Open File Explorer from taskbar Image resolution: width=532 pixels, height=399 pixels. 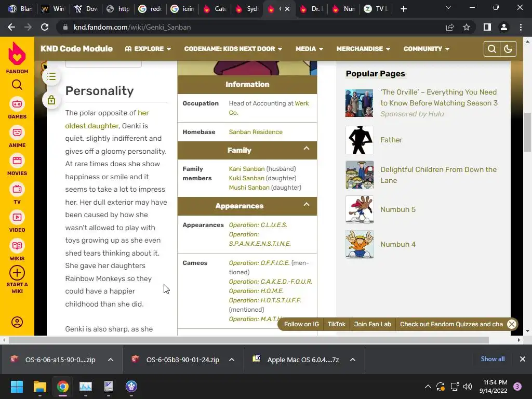click(39, 387)
